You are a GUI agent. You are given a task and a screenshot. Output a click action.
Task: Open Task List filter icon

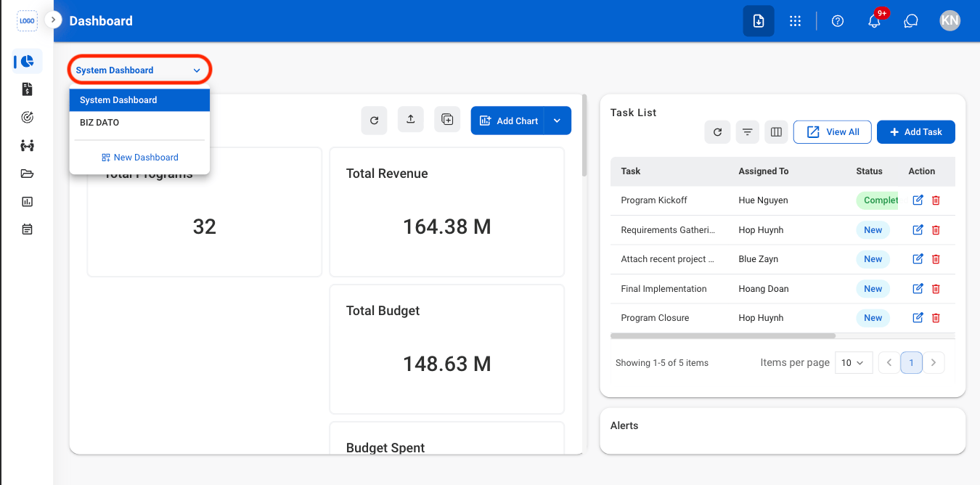tap(747, 132)
